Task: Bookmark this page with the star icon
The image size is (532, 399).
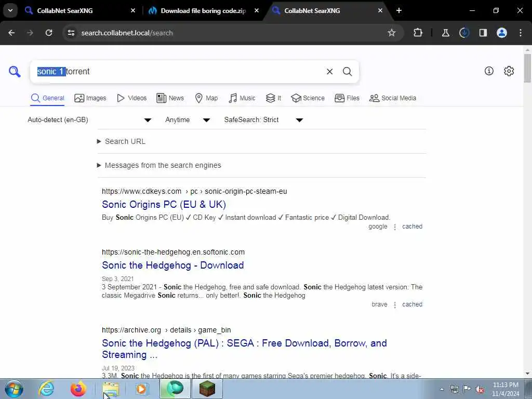Action: pyautogui.click(x=392, y=33)
